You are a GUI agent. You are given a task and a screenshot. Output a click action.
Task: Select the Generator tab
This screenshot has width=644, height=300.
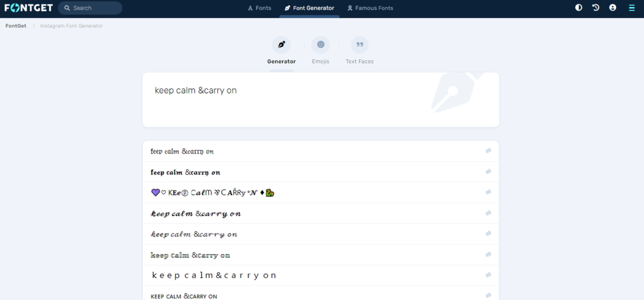coord(281,50)
